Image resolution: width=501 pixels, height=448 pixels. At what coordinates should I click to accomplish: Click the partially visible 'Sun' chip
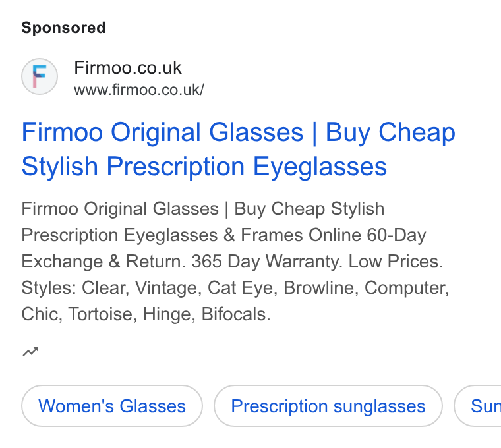[478, 406]
